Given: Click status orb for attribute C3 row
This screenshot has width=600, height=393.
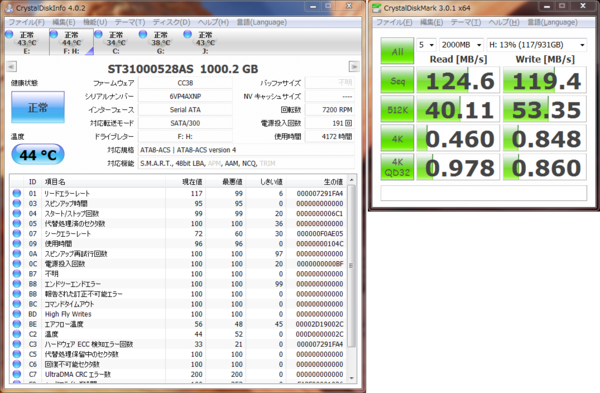Looking at the screenshot, I should [x=17, y=344].
